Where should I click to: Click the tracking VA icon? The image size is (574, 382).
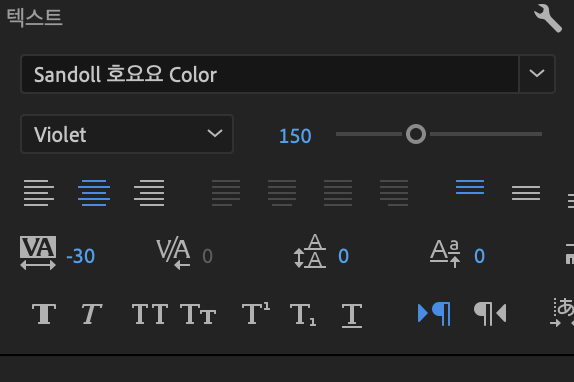pos(38,253)
